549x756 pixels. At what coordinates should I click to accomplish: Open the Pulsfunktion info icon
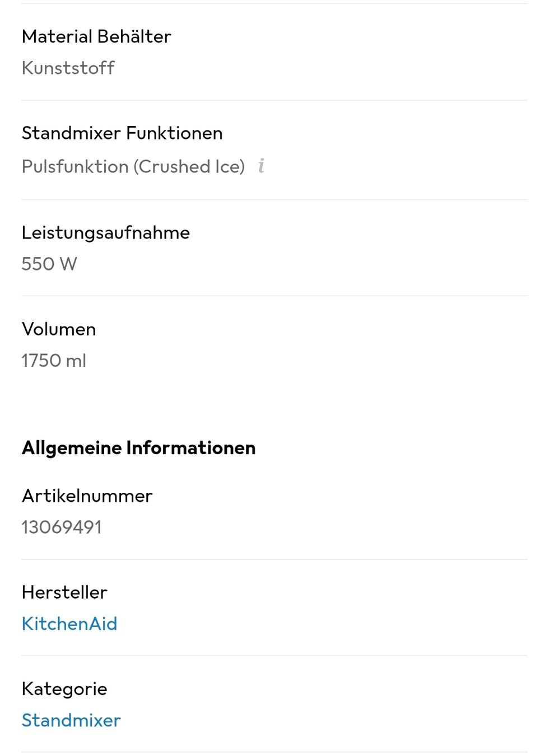click(261, 166)
